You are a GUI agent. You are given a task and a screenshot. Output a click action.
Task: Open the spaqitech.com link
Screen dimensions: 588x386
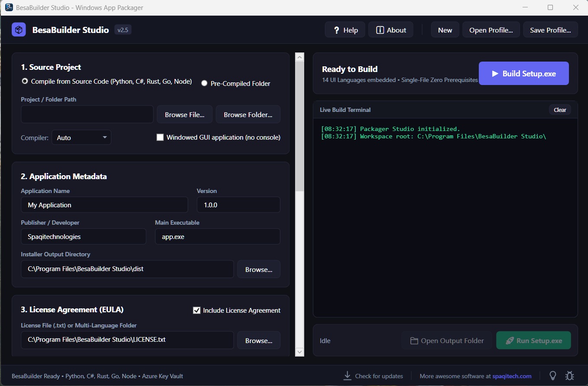[512, 376]
